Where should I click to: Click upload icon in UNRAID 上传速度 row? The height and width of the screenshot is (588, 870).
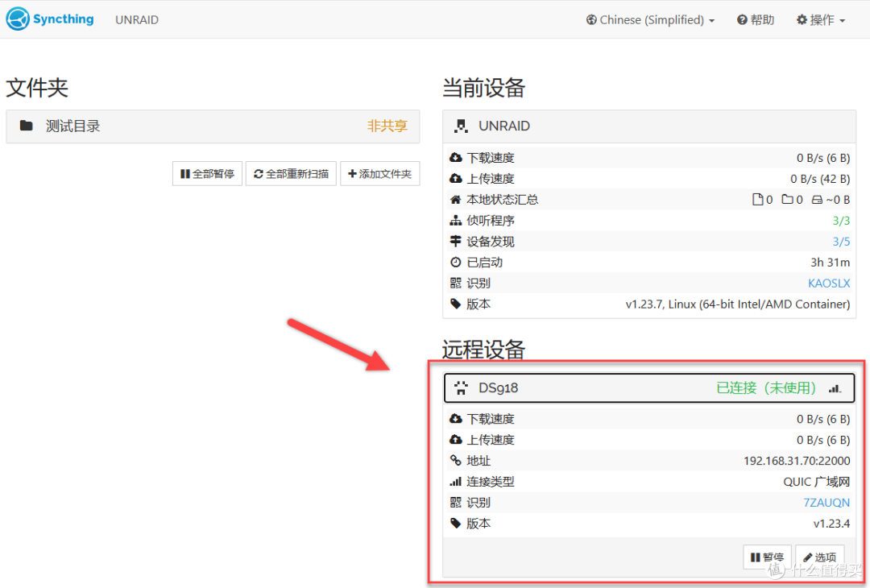[455, 179]
